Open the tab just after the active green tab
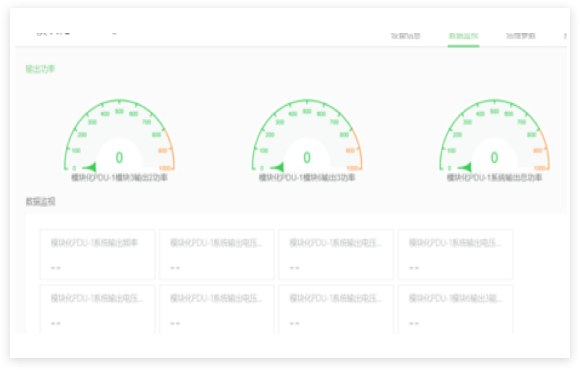Viewport: 580px width, 370px height. (521, 36)
